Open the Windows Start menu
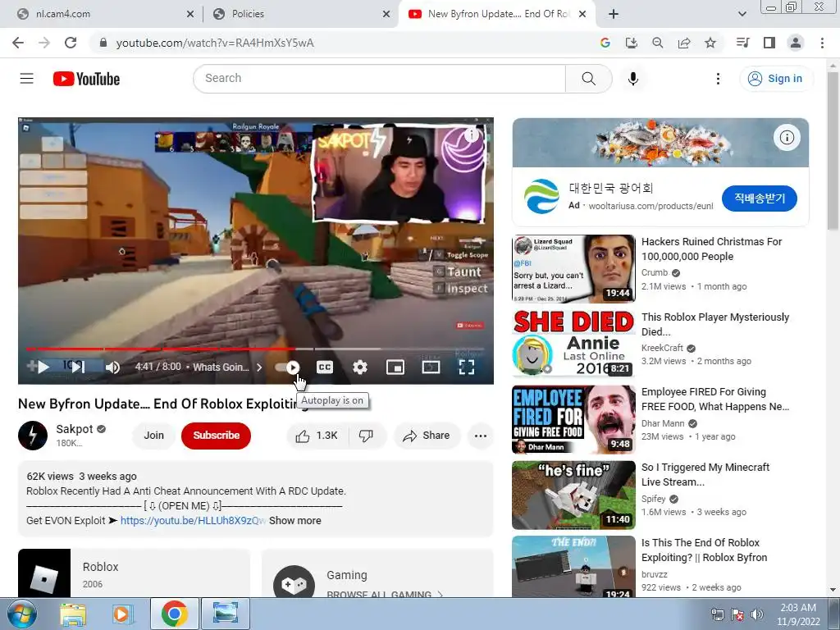 [x=22, y=614]
